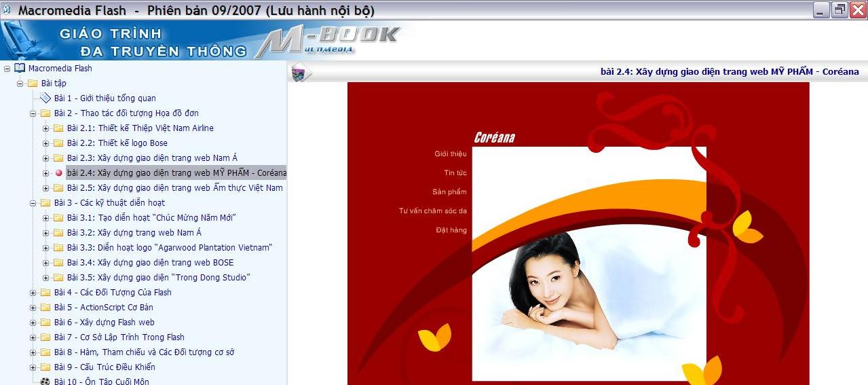Collapse the Macromedia Flash root node
This screenshot has height=385, width=868.
click(7, 69)
